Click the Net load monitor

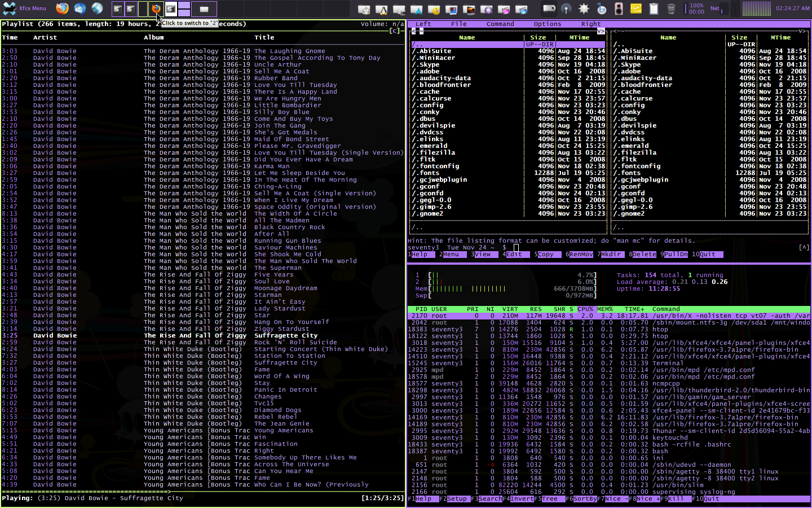721,8
